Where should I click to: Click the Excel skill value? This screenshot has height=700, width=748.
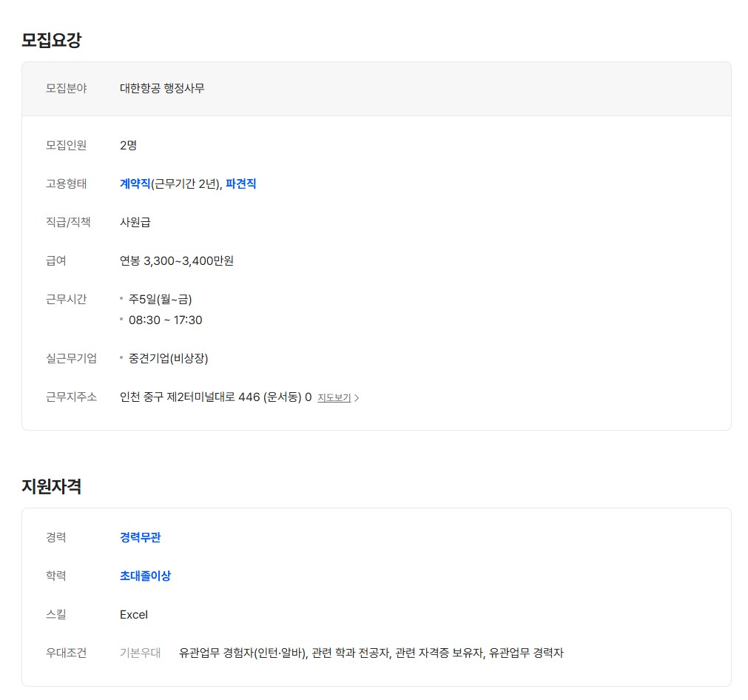tap(134, 615)
